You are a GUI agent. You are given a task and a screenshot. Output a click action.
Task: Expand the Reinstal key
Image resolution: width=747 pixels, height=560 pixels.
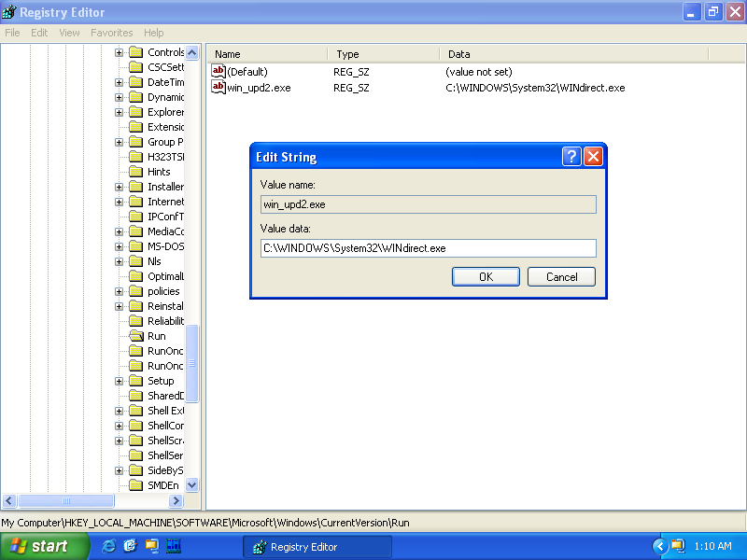(x=120, y=306)
